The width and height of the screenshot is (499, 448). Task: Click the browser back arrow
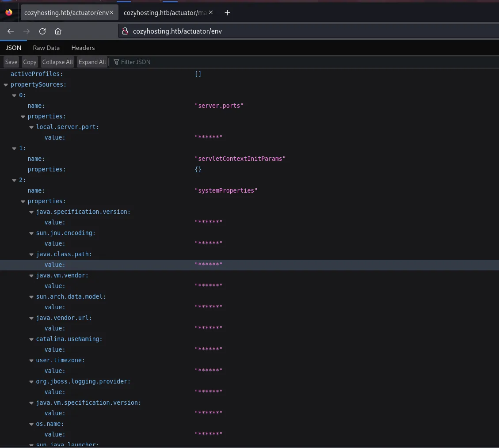(x=11, y=31)
